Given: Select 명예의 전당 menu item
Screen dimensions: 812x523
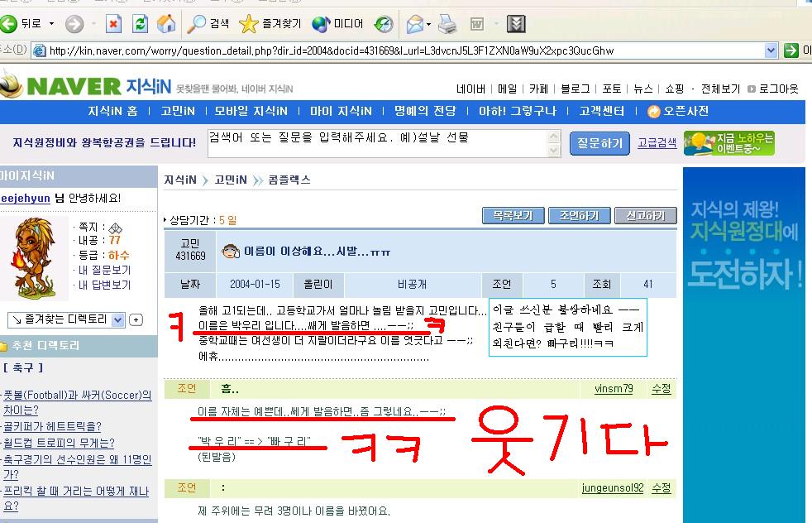Looking at the screenshot, I should [425, 111].
